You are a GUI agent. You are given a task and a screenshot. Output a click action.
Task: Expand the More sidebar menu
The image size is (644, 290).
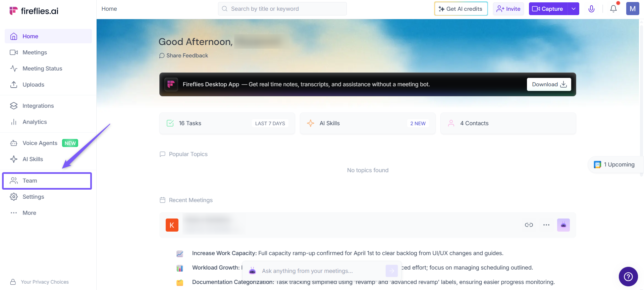click(48, 213)
